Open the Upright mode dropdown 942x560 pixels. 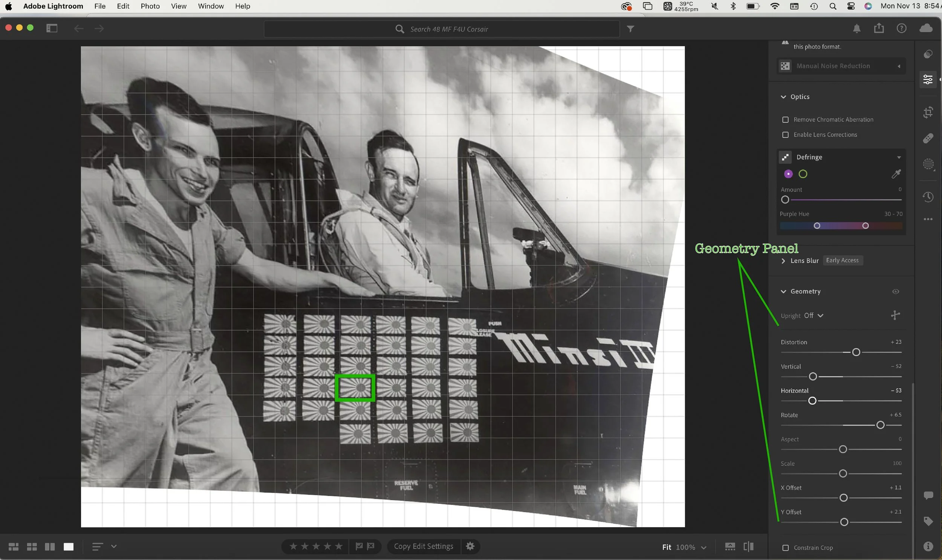coord(813,316)
